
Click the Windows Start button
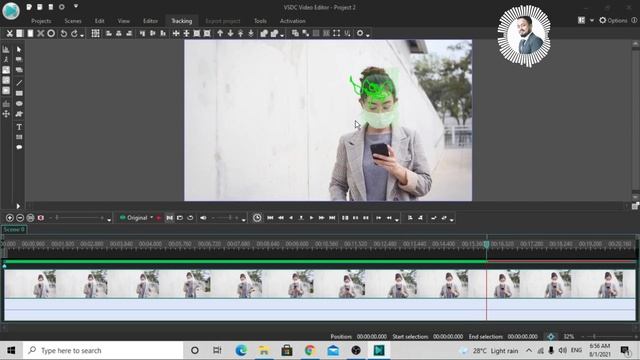coord(11,350)
